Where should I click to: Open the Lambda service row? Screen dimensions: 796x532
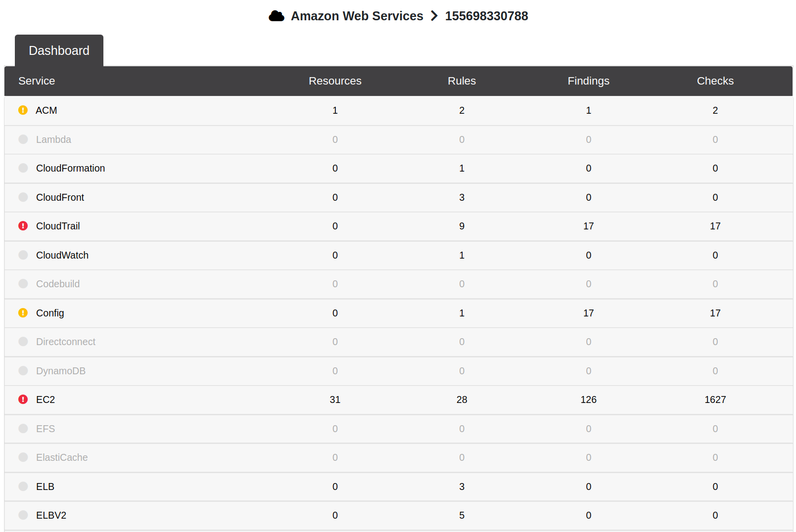(398, 140)
